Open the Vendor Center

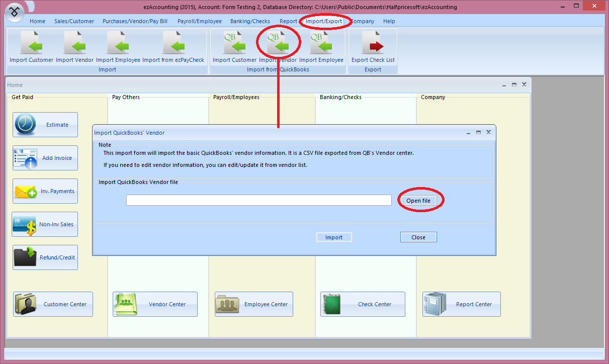click(x=154, y=304)
